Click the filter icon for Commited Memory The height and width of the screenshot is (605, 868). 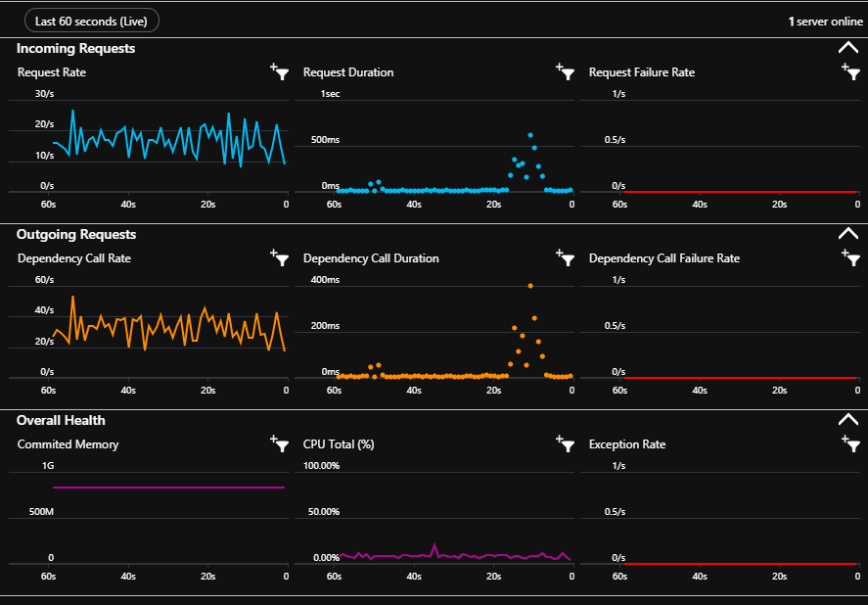click(280, 443)
